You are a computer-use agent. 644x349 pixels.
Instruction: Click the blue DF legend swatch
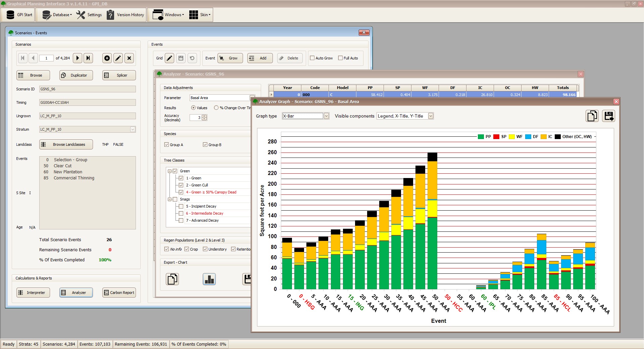point(528,137)
